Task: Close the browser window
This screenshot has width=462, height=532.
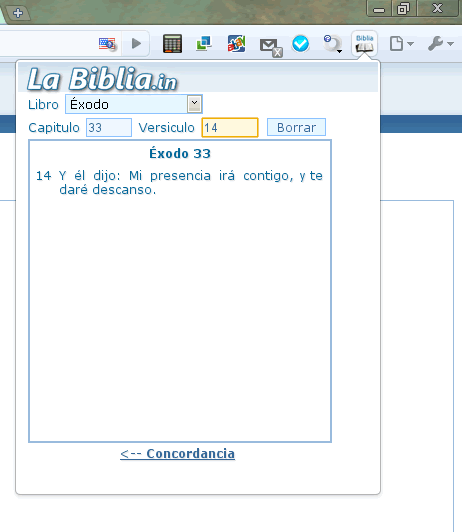Action: point(438,8)
